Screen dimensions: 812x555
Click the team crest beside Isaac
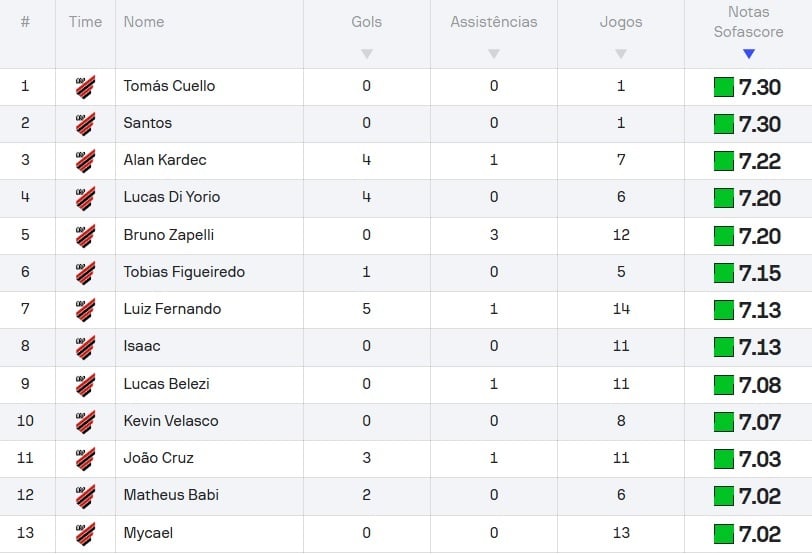85,347
